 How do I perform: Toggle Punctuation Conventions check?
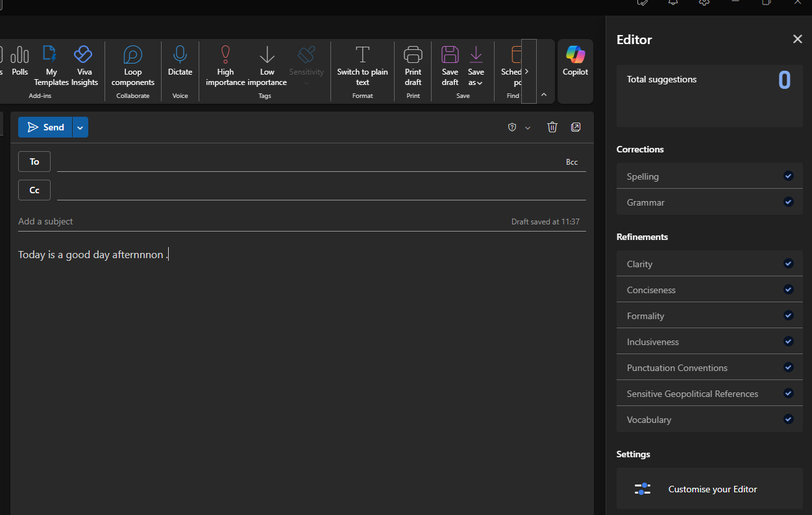[788, 367]
